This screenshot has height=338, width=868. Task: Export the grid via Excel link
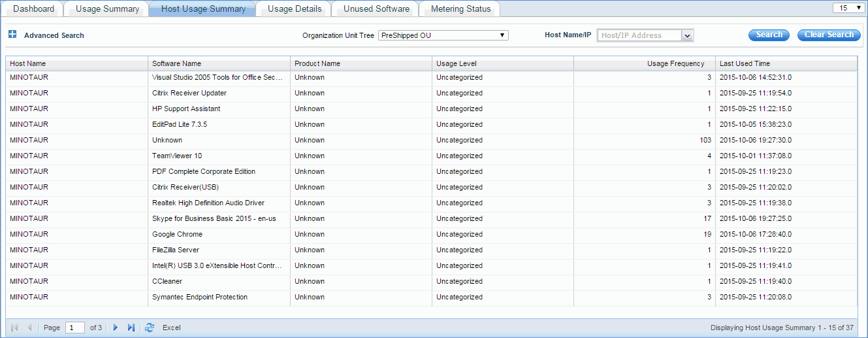pyautogui.click(x=172, y=328)
